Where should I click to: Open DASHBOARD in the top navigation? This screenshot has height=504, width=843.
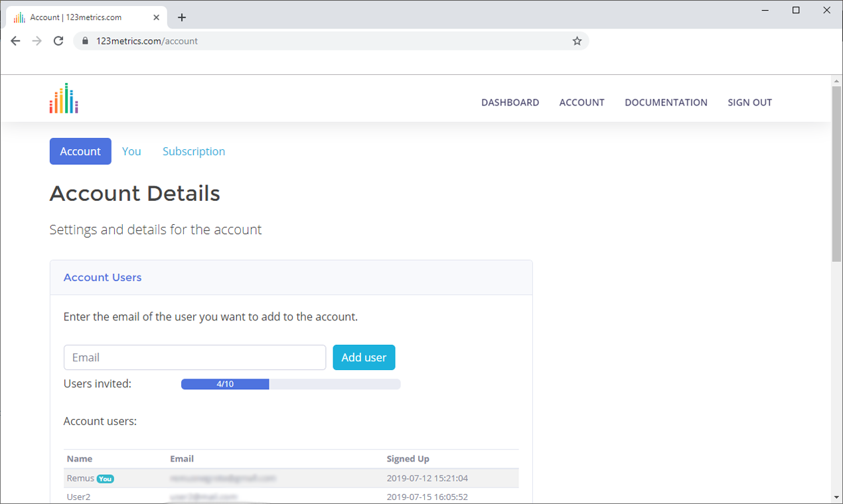click(510, 103)
